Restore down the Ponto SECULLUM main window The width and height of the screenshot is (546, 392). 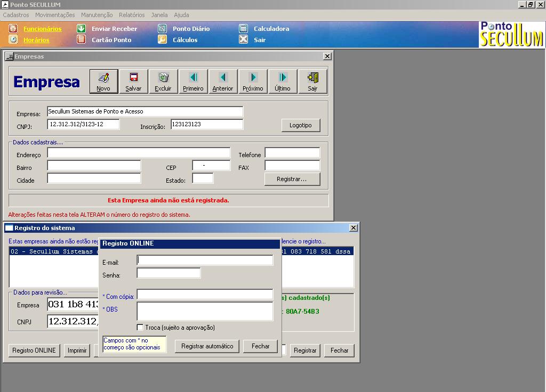(x=531, y=4)
